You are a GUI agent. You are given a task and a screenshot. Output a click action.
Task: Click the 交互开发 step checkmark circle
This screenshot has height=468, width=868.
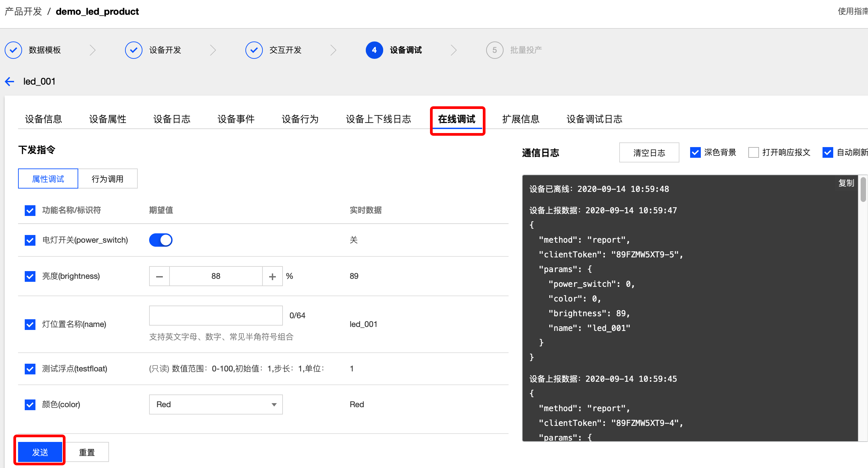coord(254,50)
